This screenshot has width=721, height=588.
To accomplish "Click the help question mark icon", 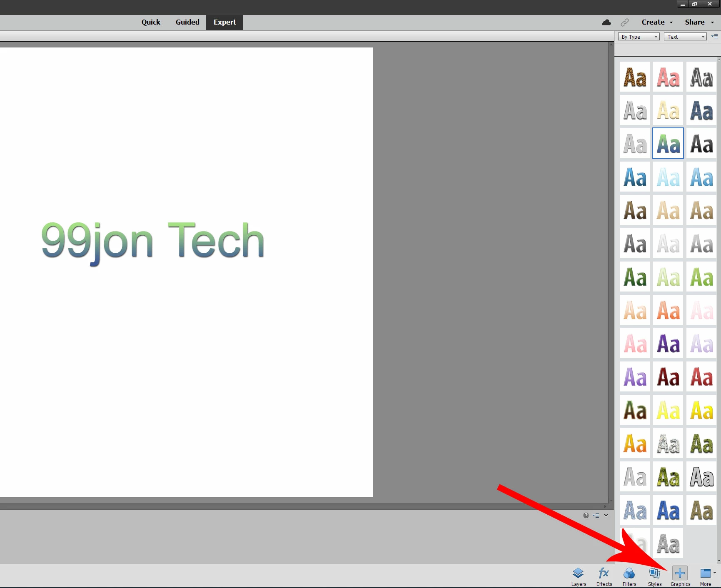I will (586, 516).
